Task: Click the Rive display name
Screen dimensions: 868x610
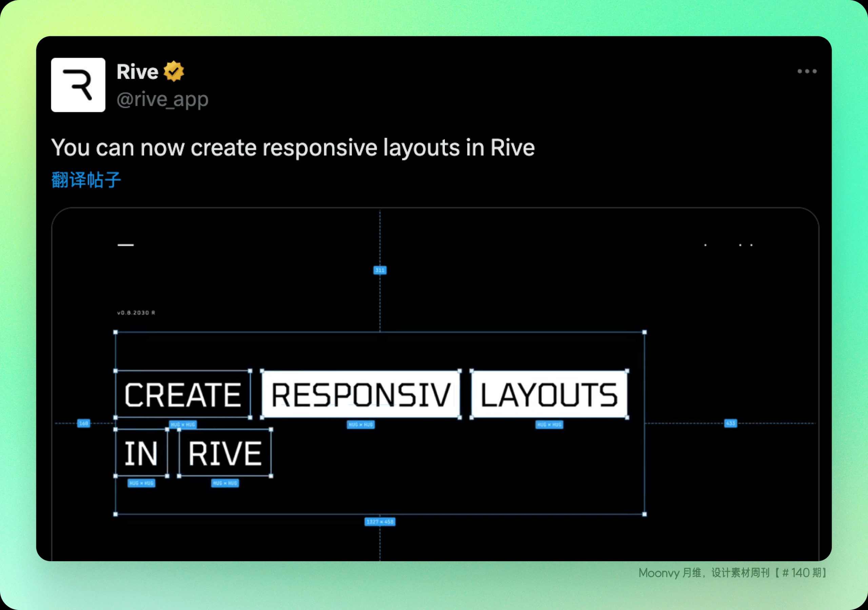Action: coord(137,72)
